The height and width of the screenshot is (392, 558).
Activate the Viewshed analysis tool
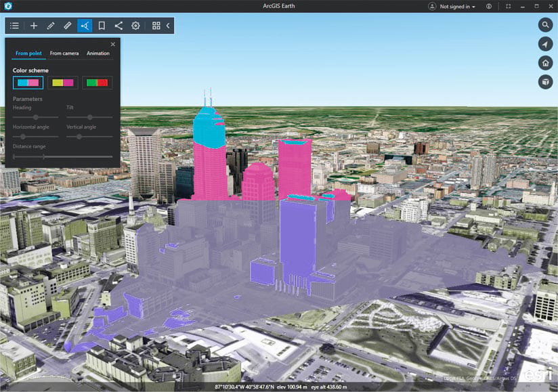(84, 26)
